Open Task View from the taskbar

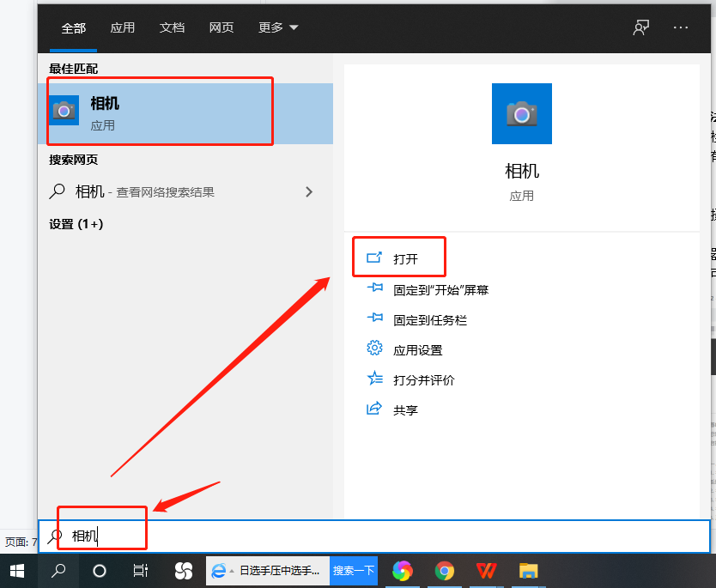[140, 570]
